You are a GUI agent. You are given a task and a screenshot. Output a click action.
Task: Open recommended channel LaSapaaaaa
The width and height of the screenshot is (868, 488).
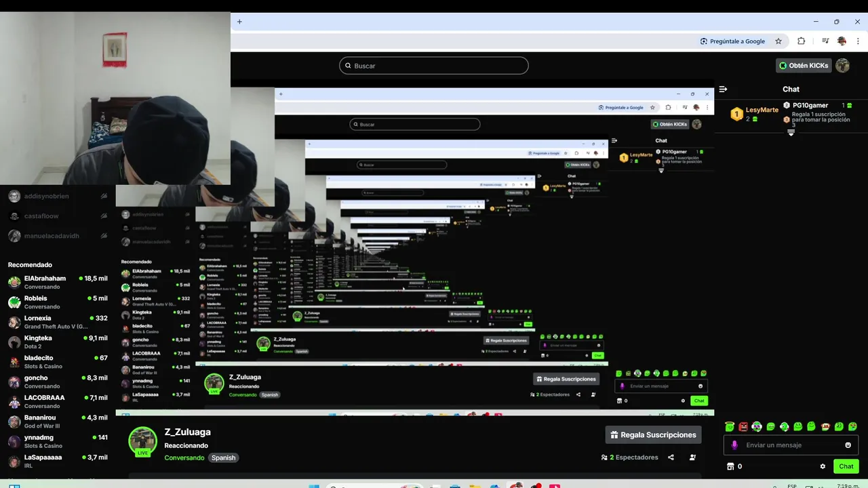point(58,461)
